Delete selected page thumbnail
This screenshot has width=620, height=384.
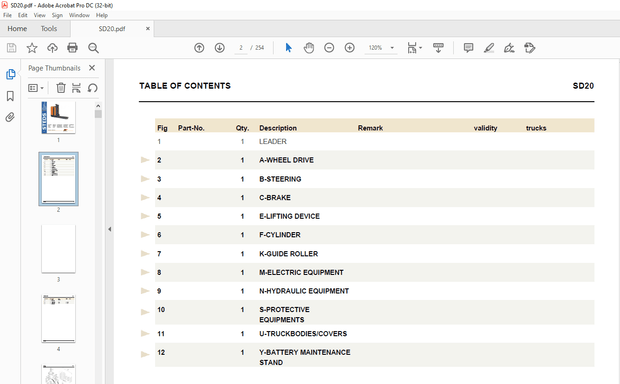[x=60, y=88]
